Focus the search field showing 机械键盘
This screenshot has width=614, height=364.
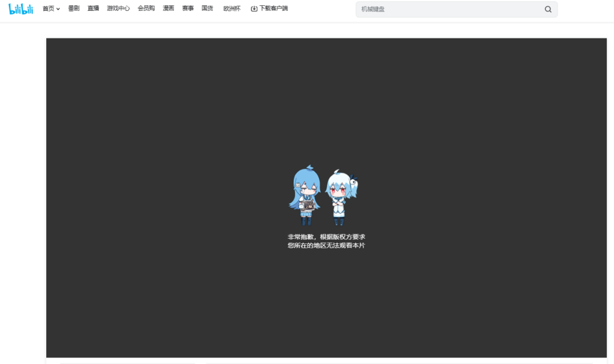coord(444,9)
